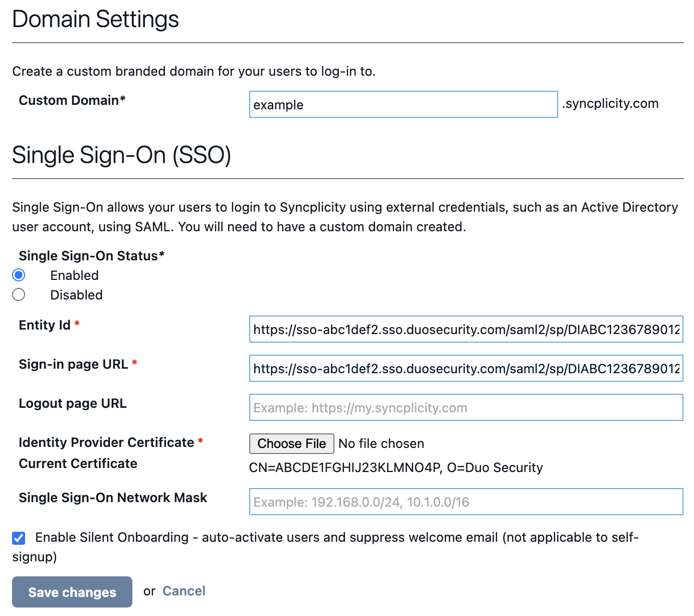Image resolution: width=694 pixels, height=616 pixels.
Task: Click the No file chosen text
Action: 381,443
